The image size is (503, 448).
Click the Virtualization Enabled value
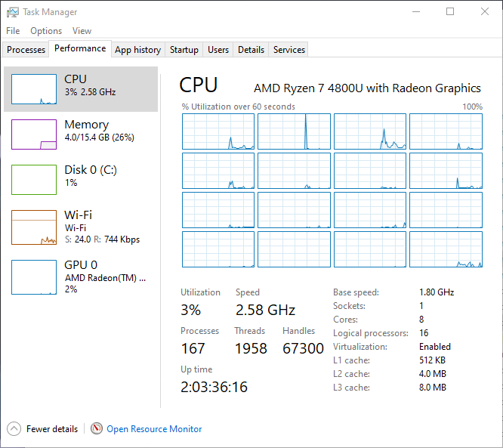435,347
